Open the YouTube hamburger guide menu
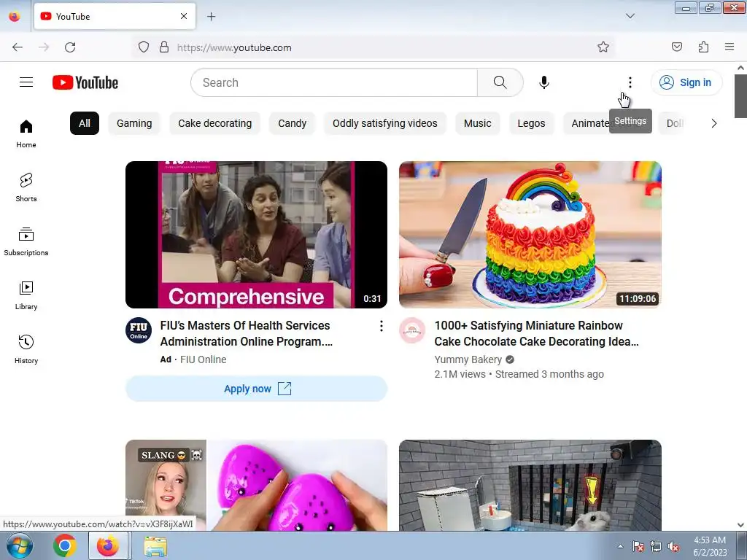Viewport: 747px width, 560px height. point(26,82)
